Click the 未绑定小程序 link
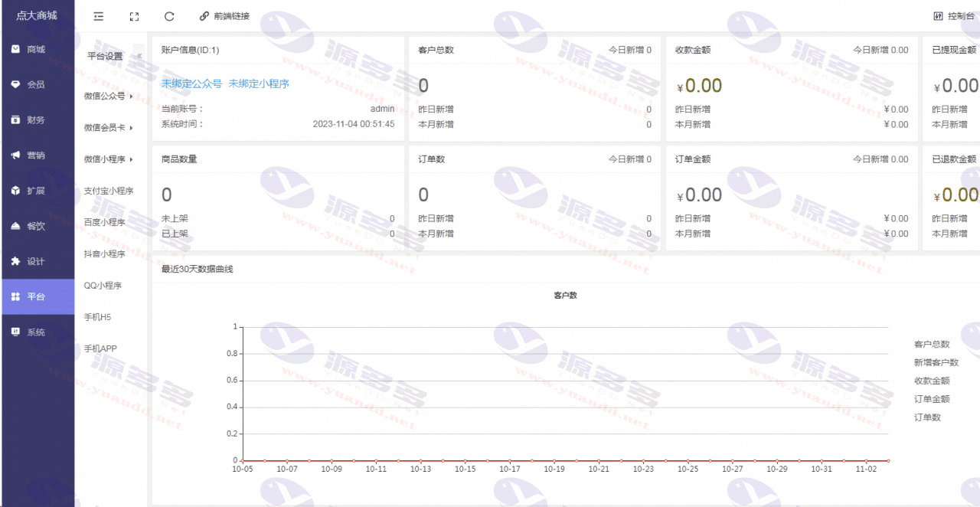This screenshot has width=980, height=507. click(x=259, y=83)
